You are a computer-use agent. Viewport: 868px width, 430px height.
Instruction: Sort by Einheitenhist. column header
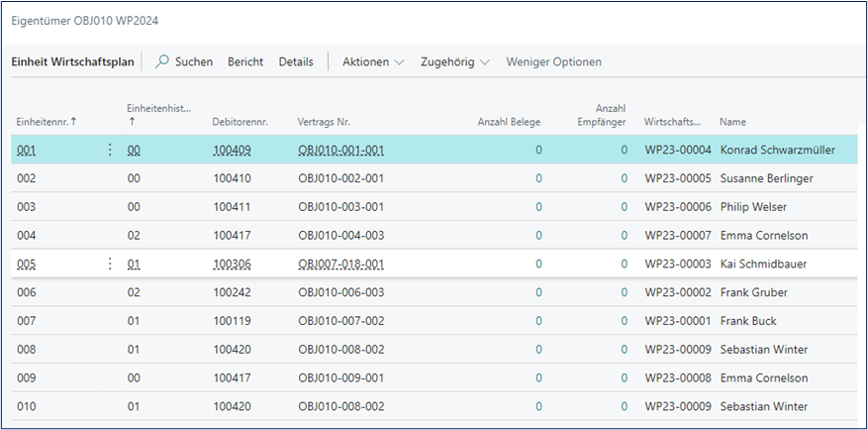point(158,108)
